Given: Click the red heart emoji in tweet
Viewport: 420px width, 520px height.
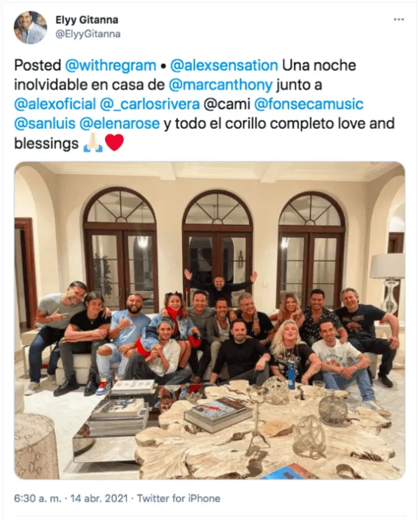Looking at the screenshot, I should [x=114, y=143].
